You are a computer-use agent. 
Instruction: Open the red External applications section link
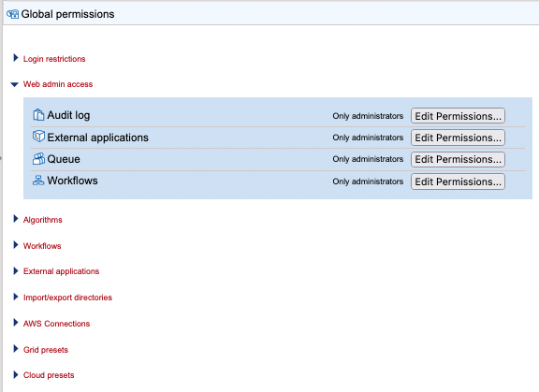click(61, 271)
